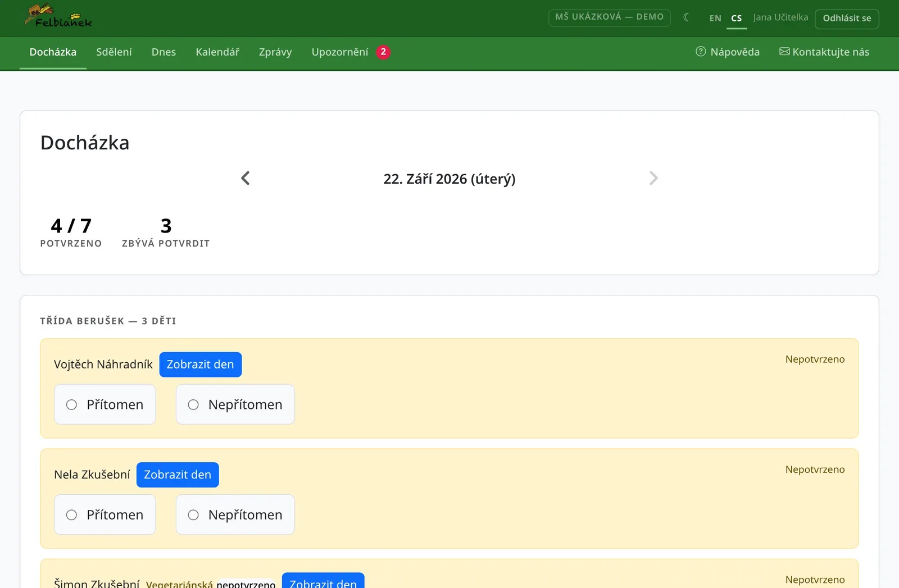Open the Dnes tab
This screenshot has width=899, height=588.
coord(164,52)
